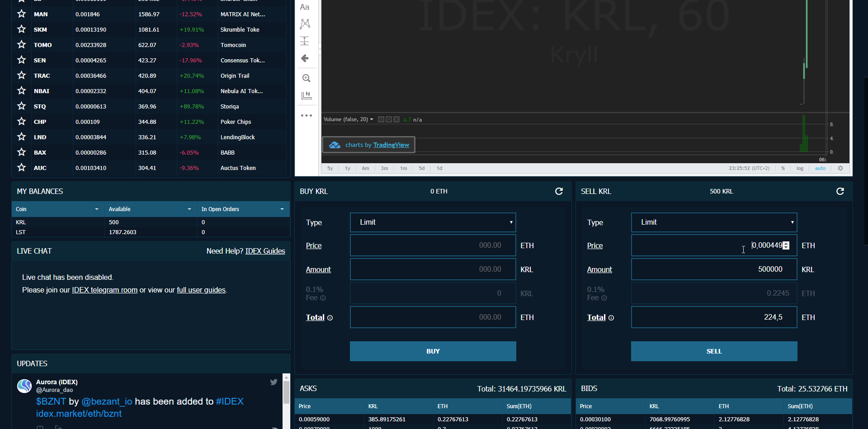
Task: Star the SKM token row
Action: (21, 29)
